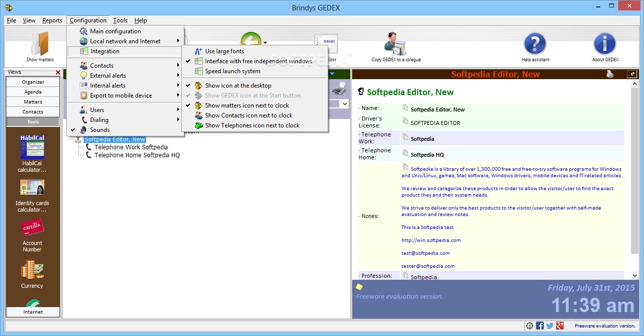Click the Brindys GEDEX title bar app icon

point(8,7)
